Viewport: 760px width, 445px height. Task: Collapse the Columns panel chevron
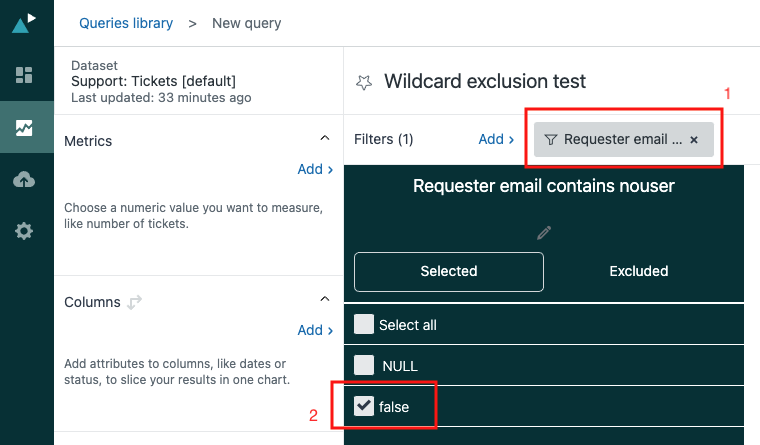click(x=324, y=299)
